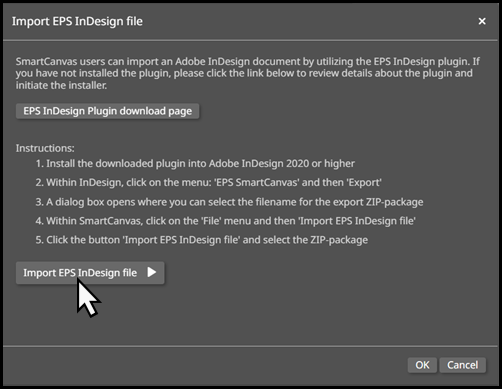Click the intro paragraph about SmartCanvas users
This screenshot has height=389, width=502.
point(247,73)
